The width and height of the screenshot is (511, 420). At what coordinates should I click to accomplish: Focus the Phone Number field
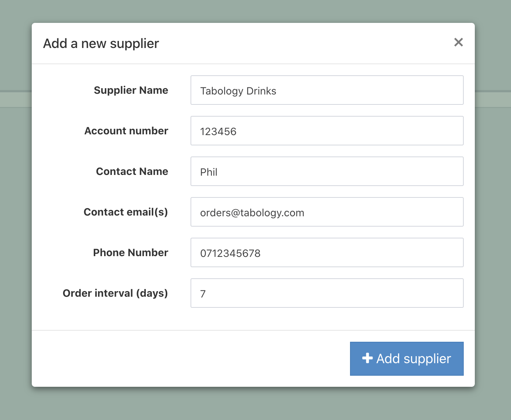(327, 253)
